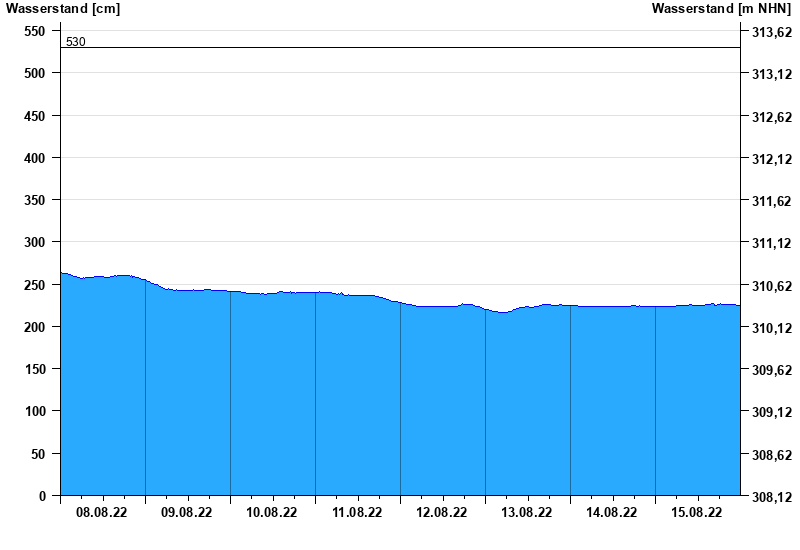Viewport: 800px width, 550px height.
Task: Click the 10.08.22 date label
Action: [271, 512]
